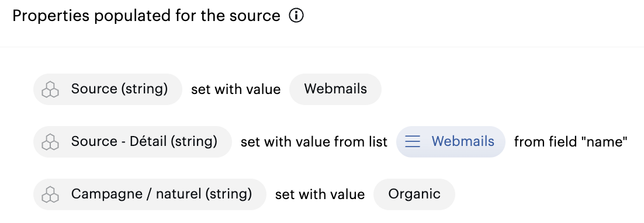The height and width of the screenshot is (223, 644).
Task: Click the hexagon icon in Source - Détail pill
Action: click(x=50, y=142)
